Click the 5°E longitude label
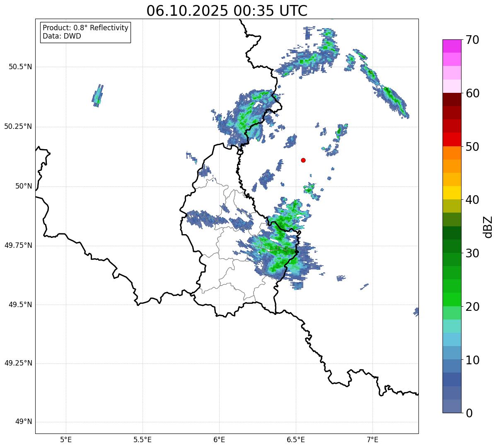Screen dimensions: 498x448 (66, 440)
